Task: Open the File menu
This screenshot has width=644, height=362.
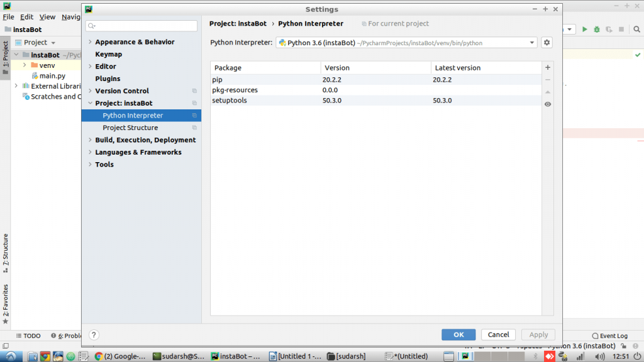Action: click(8, 17)
